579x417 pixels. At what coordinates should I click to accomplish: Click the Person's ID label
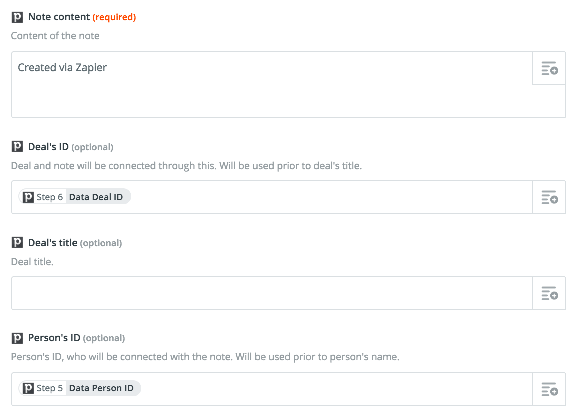[x=54, y=338]
